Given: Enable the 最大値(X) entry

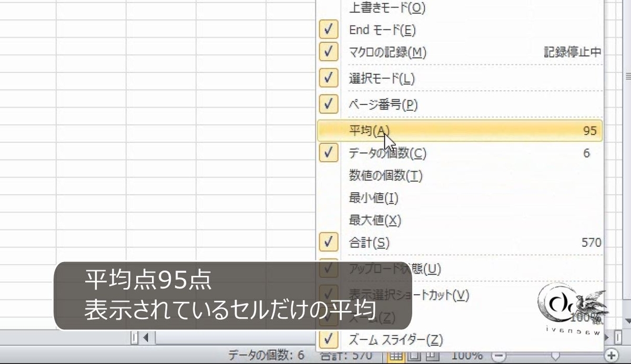Looking at the screenshot, I should pos(460,220).
